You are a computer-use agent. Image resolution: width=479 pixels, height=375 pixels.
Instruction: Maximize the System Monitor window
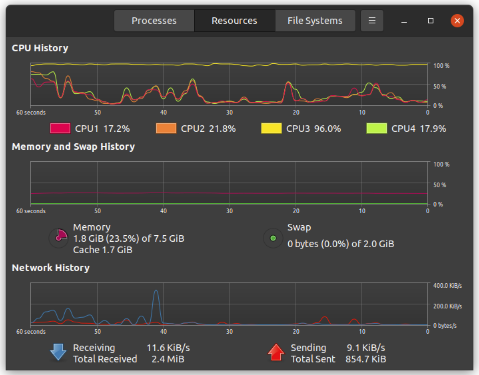pyautogui.click(x=431, y=21)
